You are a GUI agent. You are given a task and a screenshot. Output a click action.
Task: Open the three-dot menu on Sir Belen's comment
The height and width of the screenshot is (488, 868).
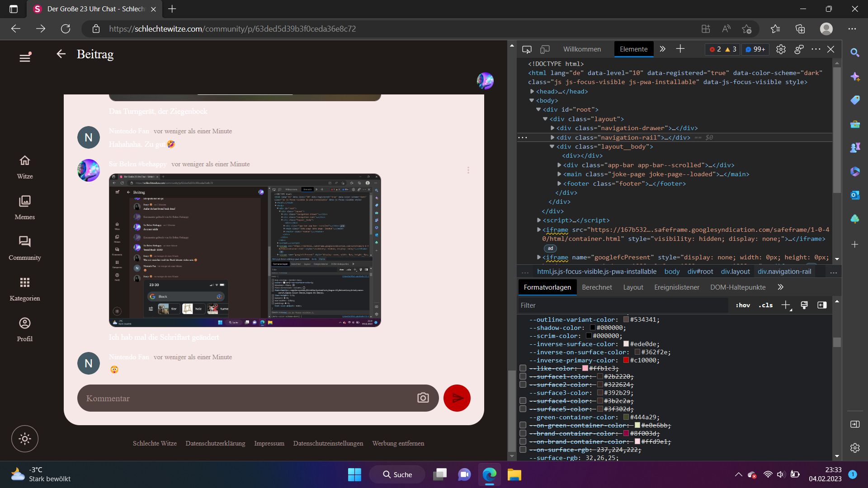pos(468,170)
